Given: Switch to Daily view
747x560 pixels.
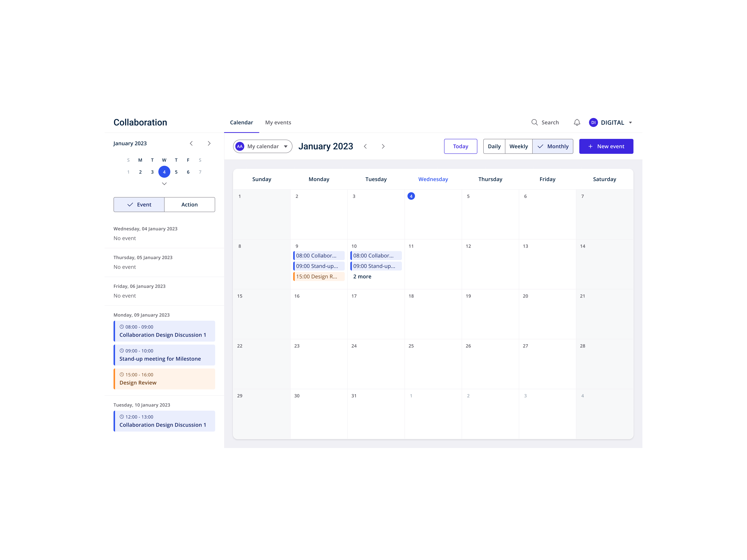Looking at the screenshot, I should [494, 146].
